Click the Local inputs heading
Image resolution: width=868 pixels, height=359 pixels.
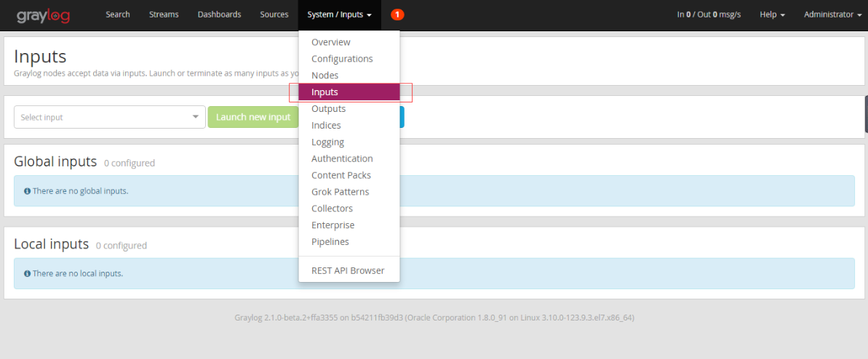(x=52, y=244)
